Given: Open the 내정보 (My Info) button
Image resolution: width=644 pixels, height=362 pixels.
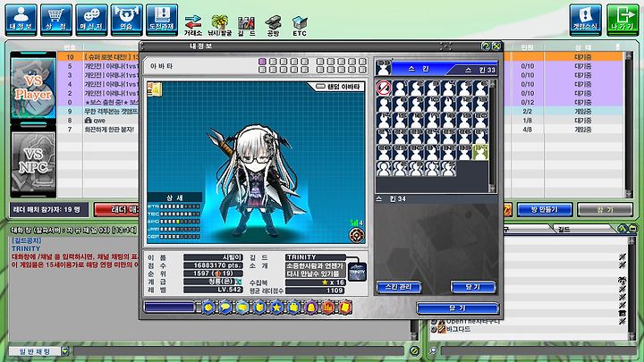Looking at the screenshot, I should point(21,20).
